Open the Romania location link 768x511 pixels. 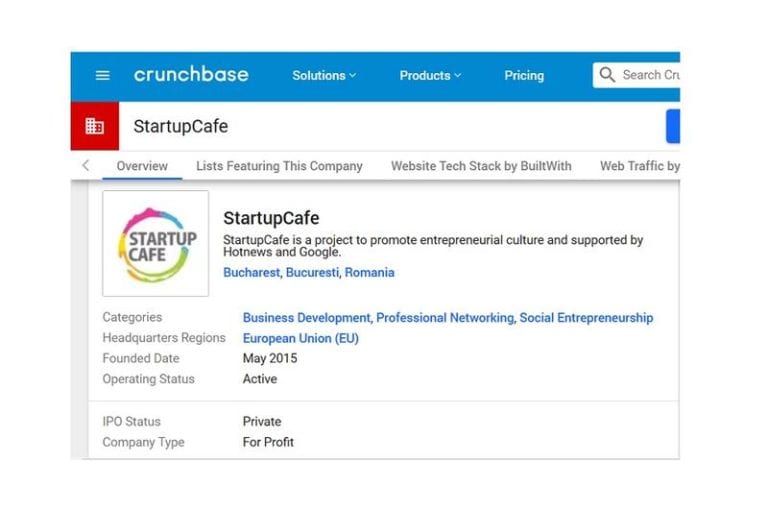coord(370,272)
